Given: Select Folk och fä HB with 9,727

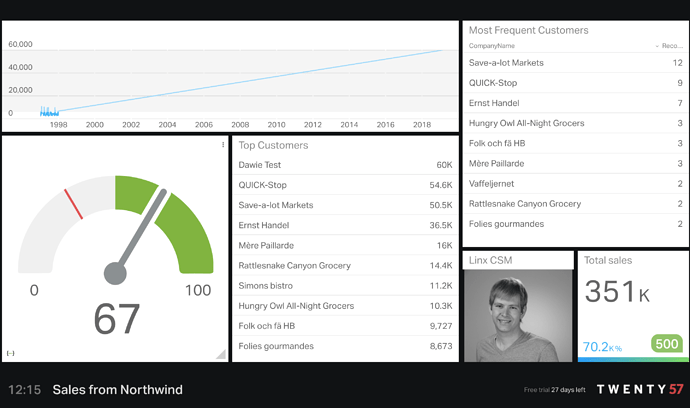Looking at the screenshot, I should (345, 326).
